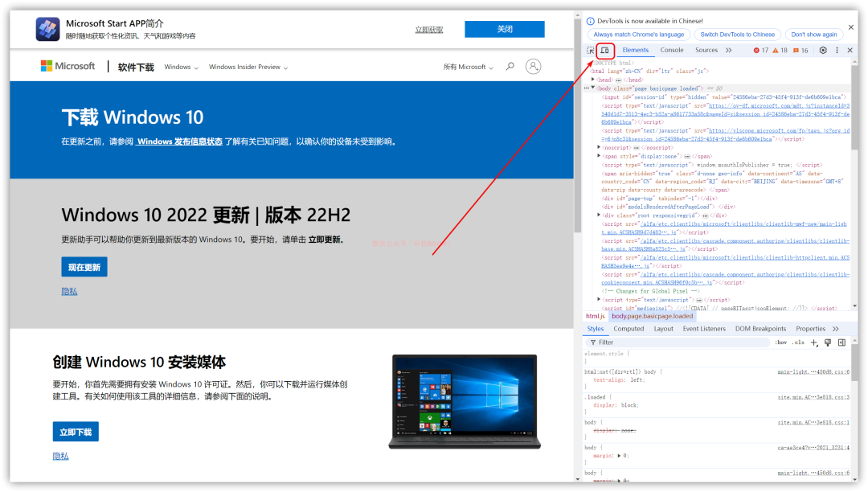
Task: Expand the head element node
Action: pos(593,80)
